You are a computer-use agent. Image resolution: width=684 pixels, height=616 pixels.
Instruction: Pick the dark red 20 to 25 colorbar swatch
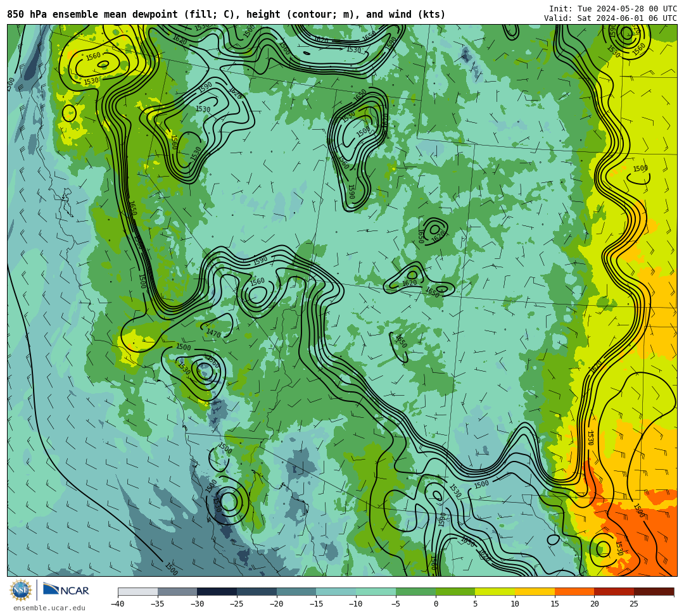tap(614, 591)
